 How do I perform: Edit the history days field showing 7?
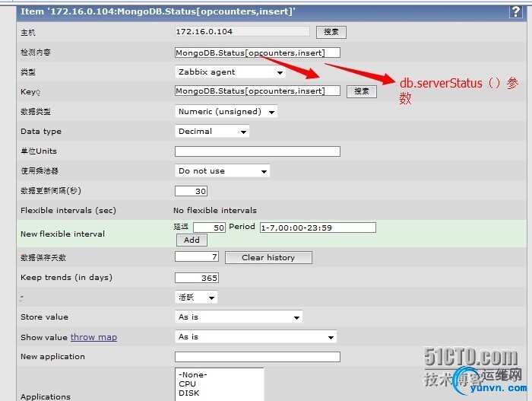tap(197, 256)
